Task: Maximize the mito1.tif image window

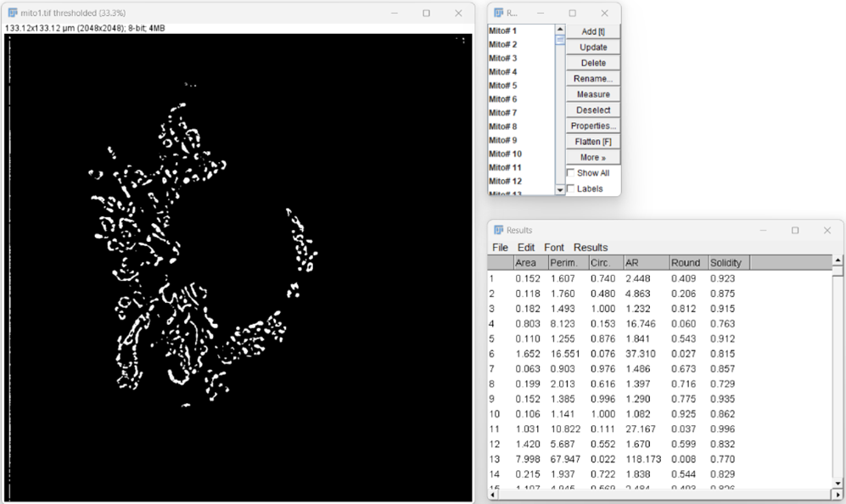Action: [426, 13]
